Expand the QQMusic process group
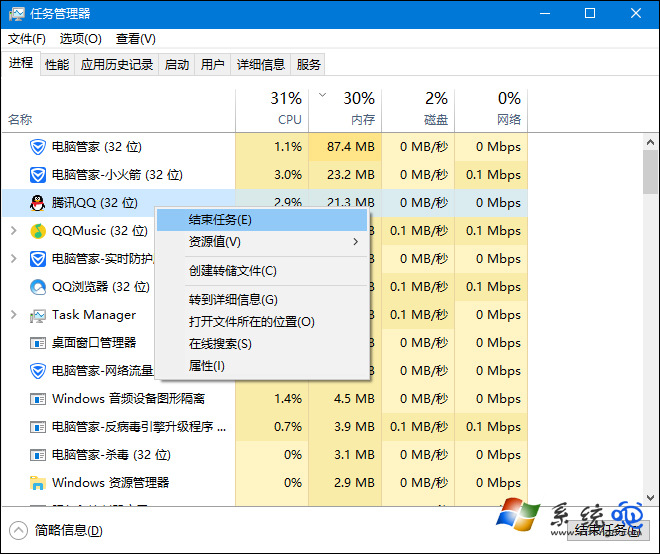 (13, 231)
